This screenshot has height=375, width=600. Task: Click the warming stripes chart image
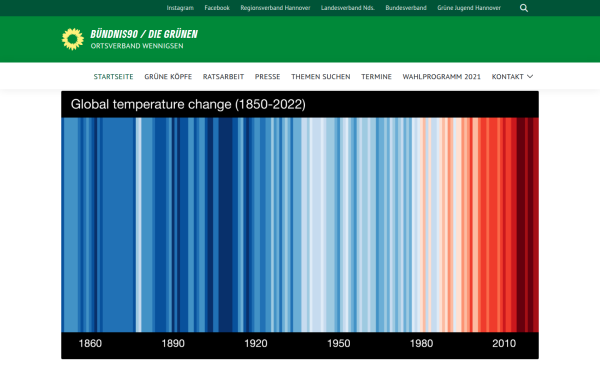[300, 225]
